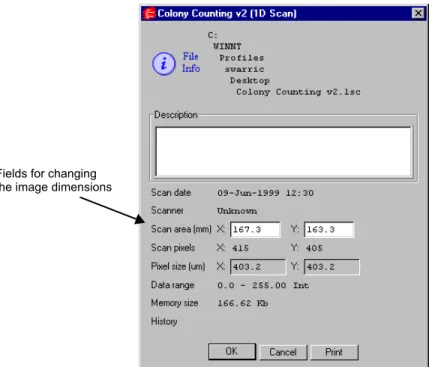Click the swarric path entry
Screen dimensions: 435x367
(x=245, y=69)
